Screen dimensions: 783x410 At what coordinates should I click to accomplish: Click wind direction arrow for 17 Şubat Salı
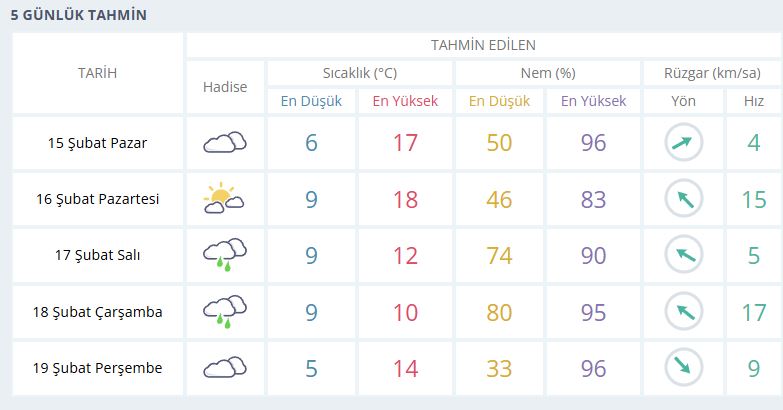coord(684,255)
